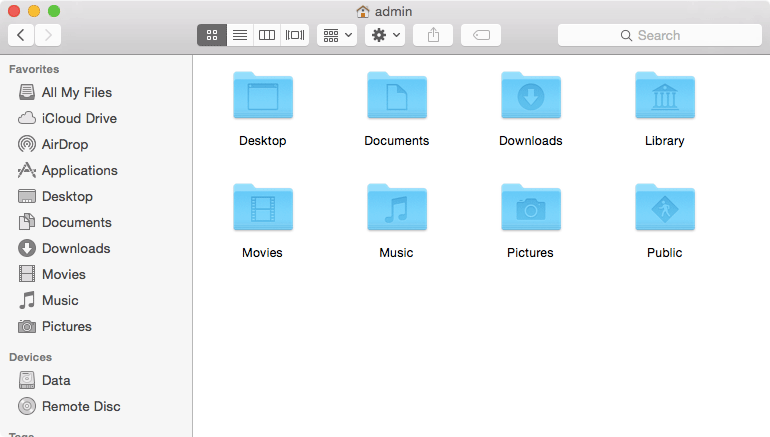
Task: Open AirDrop in the sidebar
Action: pos(65,144)
